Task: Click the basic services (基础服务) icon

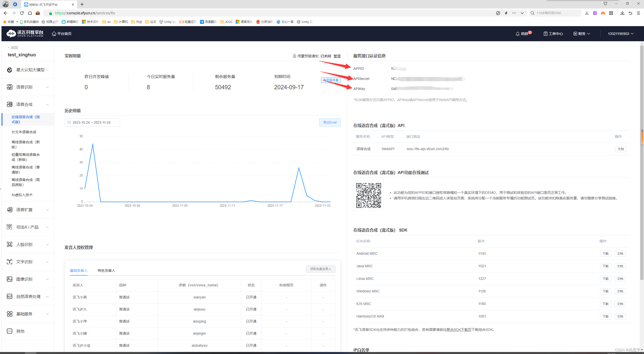Action: tap(10, 314)
